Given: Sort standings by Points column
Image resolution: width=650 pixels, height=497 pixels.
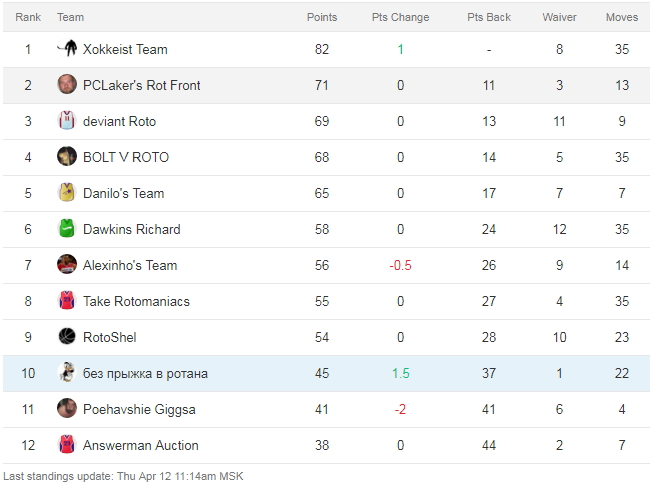Looking at the screenshot, I should click(x=321, y=17).
